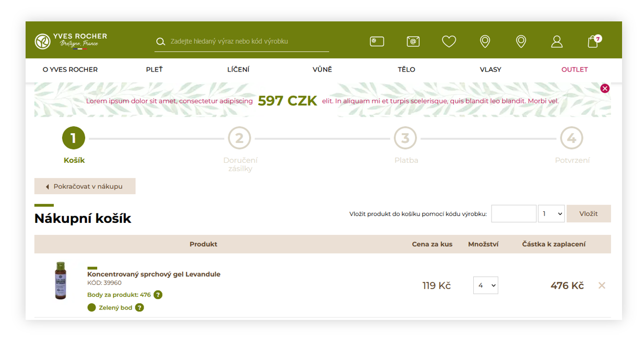Click the lavender shower gel thumbnail
Viewport: 644px width, 346px height.
coord(61,281)
